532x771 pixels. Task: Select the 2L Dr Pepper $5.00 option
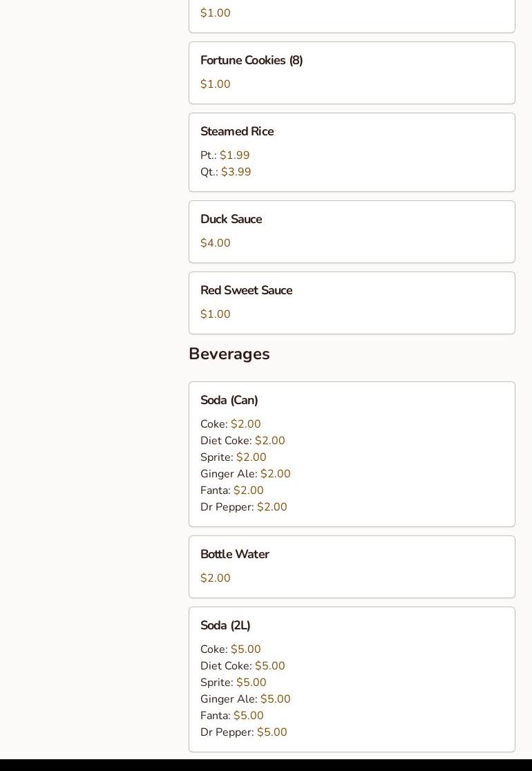(x=244, y=732)
